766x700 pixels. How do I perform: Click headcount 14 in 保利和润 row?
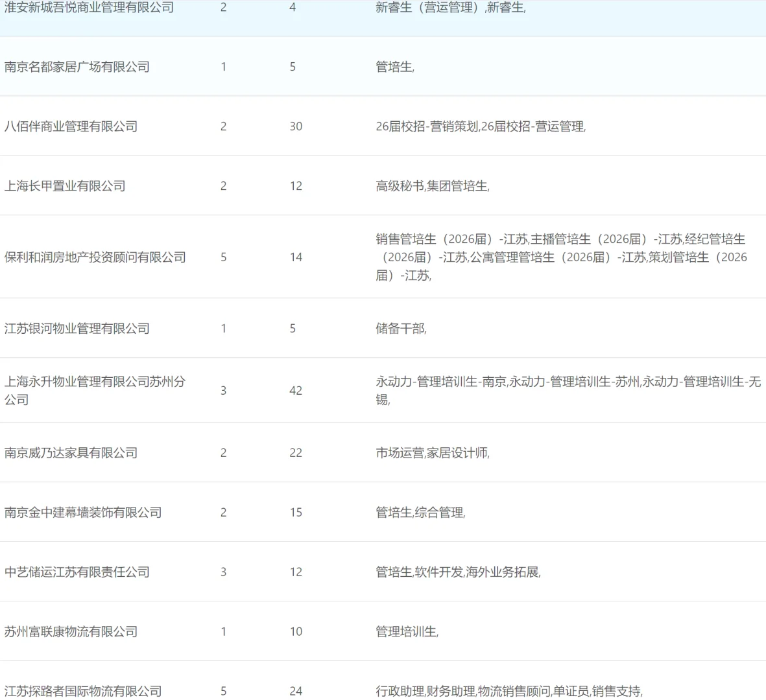point(296,257)
